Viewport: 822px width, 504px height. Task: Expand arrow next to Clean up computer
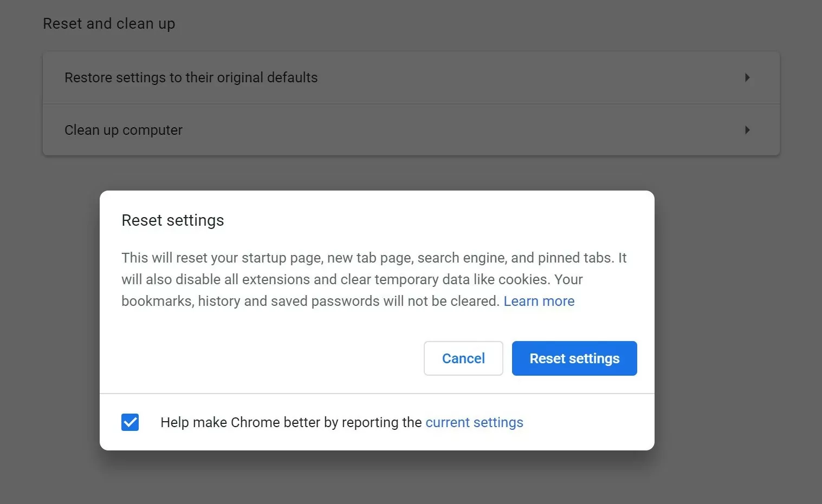(x=747, y=130)
